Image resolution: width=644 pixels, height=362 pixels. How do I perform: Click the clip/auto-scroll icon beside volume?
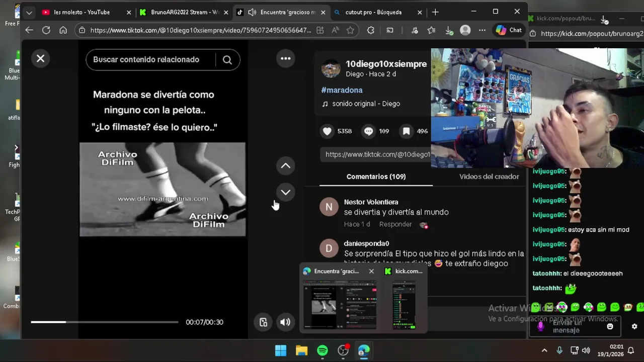(263, 322)
